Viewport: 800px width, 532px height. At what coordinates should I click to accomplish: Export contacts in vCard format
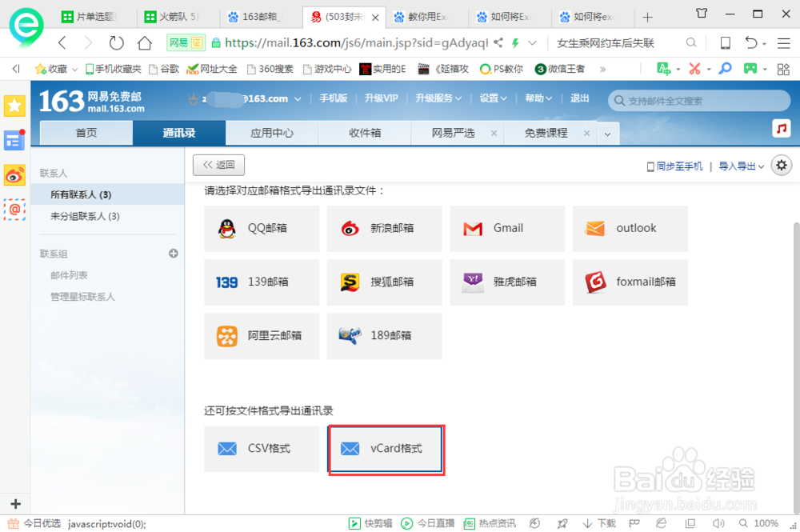386,449
